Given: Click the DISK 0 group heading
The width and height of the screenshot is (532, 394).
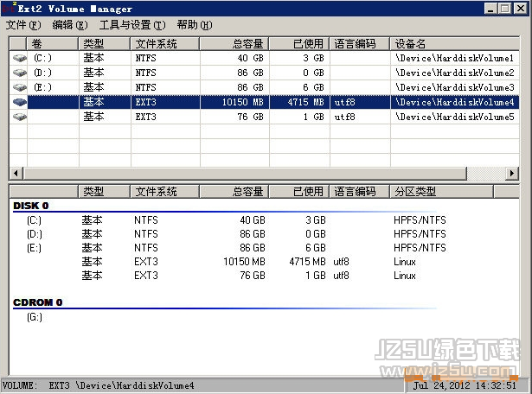Looking at the screenshot, I should (31, 206).
